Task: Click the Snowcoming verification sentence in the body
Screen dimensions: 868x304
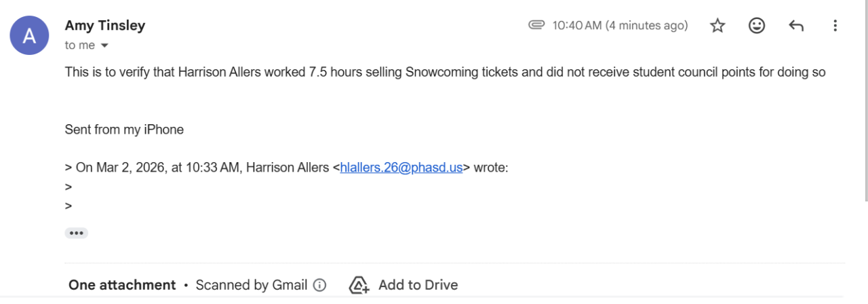Action: point(445,72)
